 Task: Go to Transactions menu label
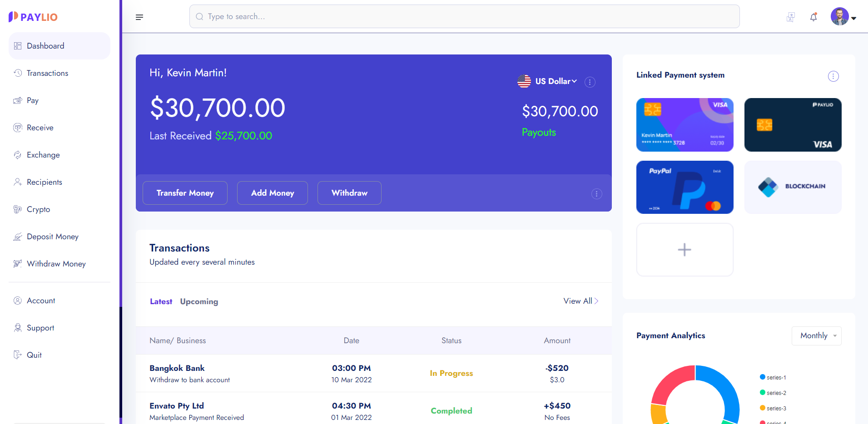click(47, 73)
